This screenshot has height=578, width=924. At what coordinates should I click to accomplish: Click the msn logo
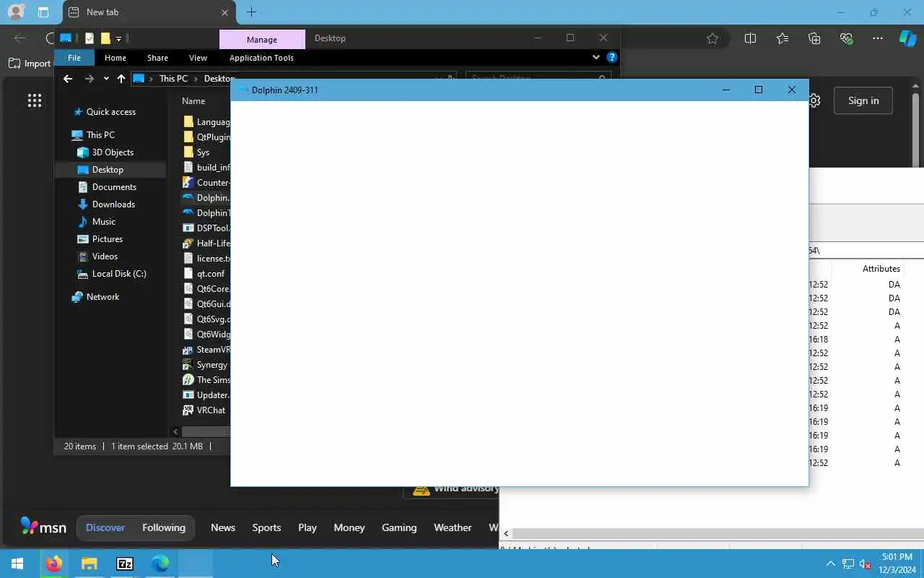[43, 527]
